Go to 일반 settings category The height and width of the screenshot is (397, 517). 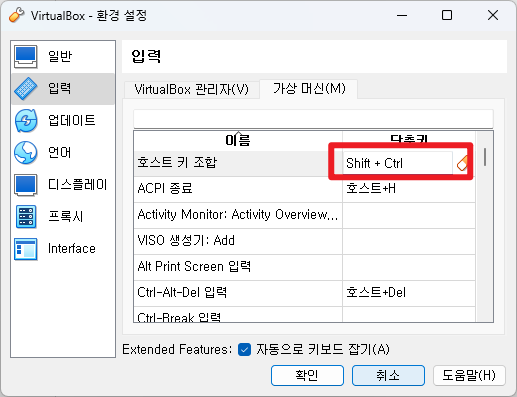[x=63, y=56]
